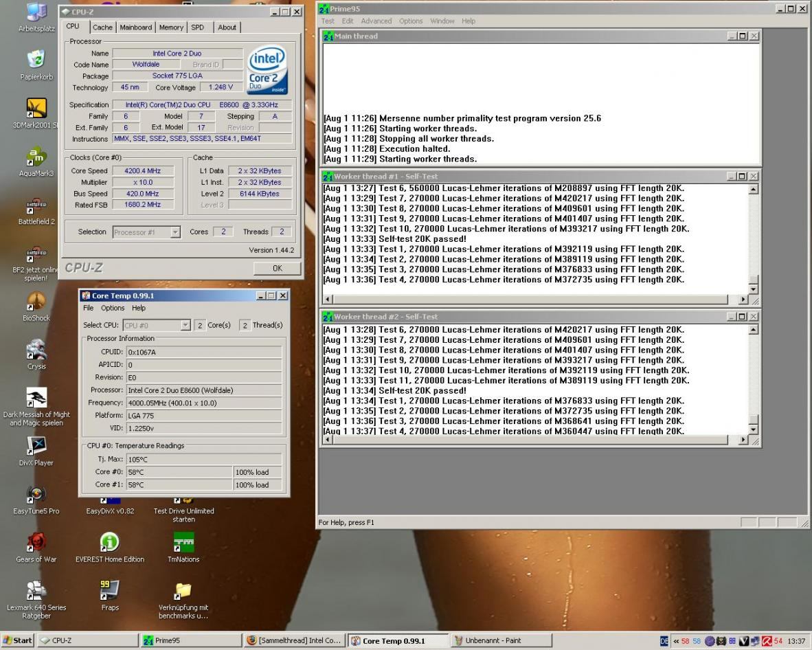Screen dimensions: 812x650
Task: Click the taskbar clock showing 13:37
Action: (x=796, y=641)
